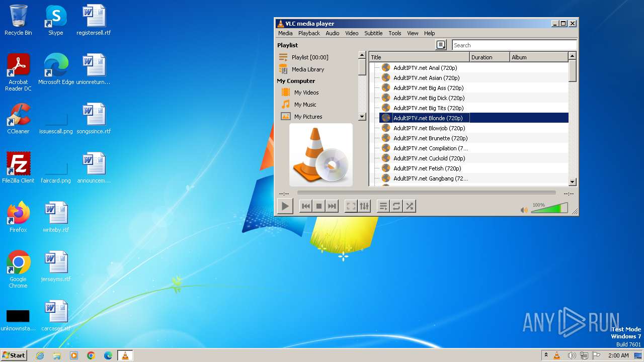Click VLC taskbar button
This screenshot has height=362, width=644.
[x=125, y=355]
